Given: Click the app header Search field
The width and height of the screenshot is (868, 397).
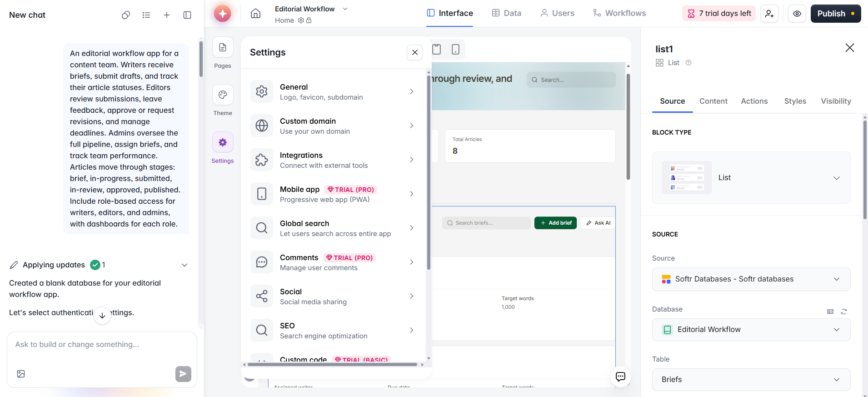Looking at the screenshot, I should (571, 80).
